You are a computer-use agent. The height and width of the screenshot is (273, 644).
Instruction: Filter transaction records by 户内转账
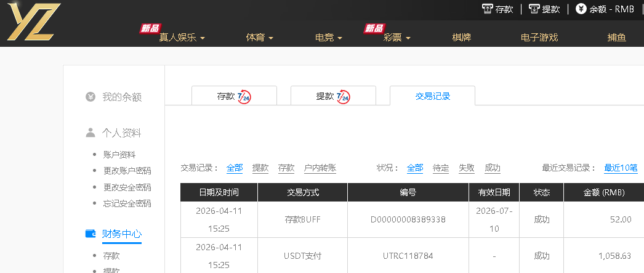point(320,168)
